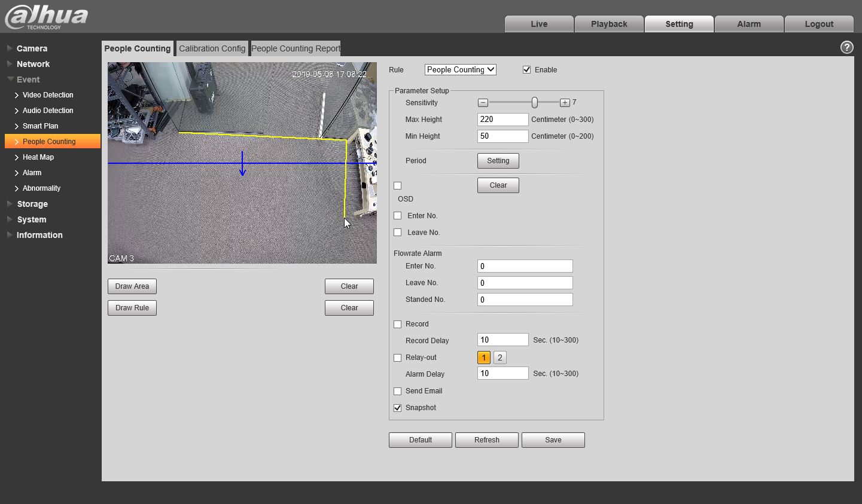The image size is (862, 504).
Task: Click the help question mark icon
Action: tap(846, 48)
